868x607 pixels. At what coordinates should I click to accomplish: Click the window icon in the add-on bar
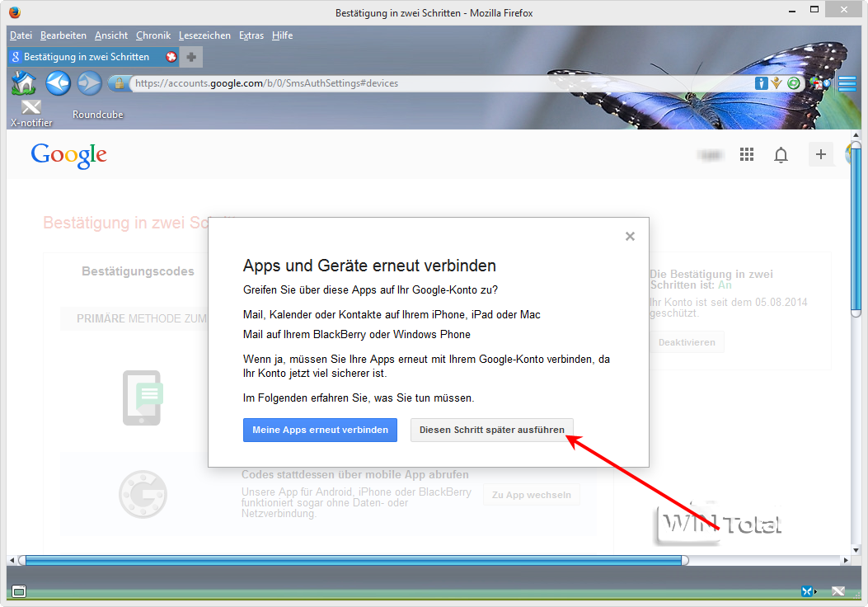(x=19, y=591)
